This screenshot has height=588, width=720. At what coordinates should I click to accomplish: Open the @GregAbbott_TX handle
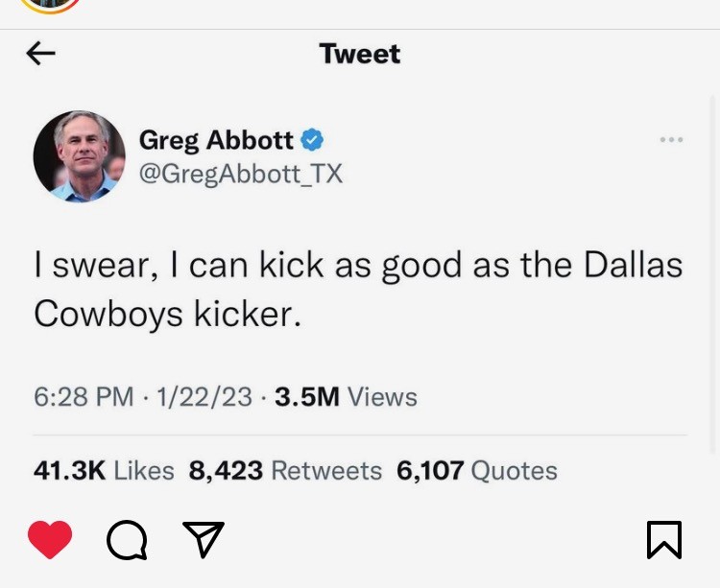240,174
